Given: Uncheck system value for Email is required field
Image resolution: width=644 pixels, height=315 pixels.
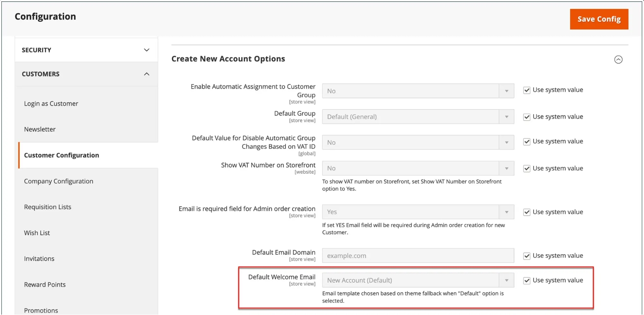Looking at the screenshot, I should (526, 212).
